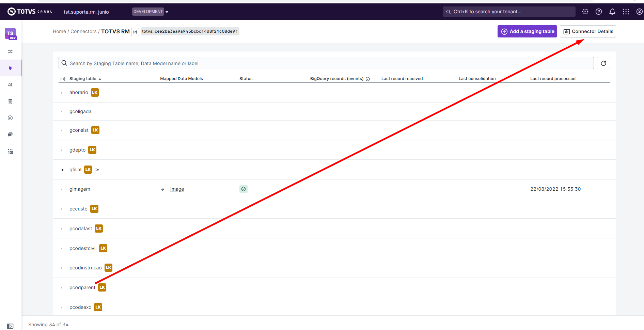Open the Connectors plug sidebar icon
The width and height of the screenshot is (644, 330).
click(x=10, y=68)
